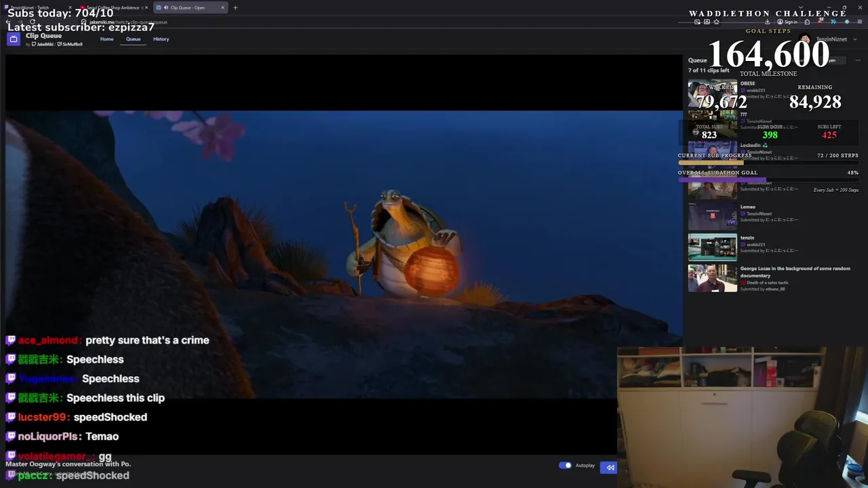Screen dimensions: 868x488
Task: Click the '7 of 11 clips left' text
Action: 709,70
